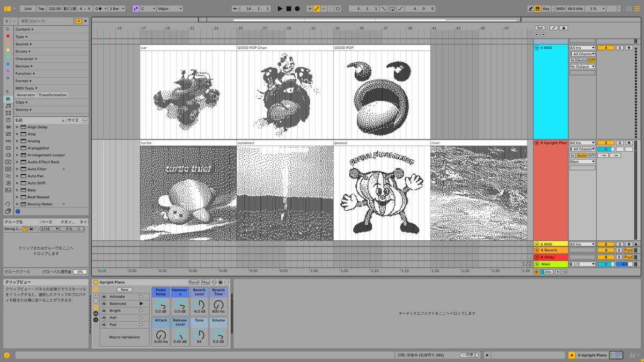The image size is (644, 362).
Task: Open the Major scale dropdown
Action: pyautogui.click(x=170, y=9)
